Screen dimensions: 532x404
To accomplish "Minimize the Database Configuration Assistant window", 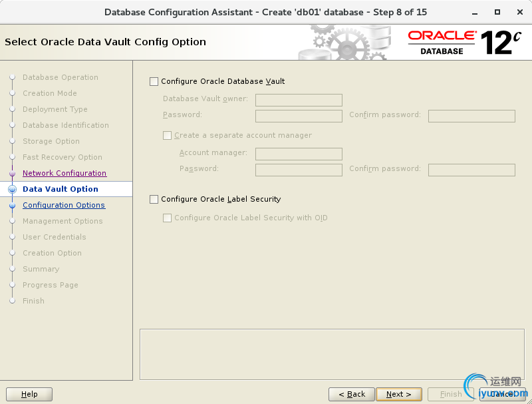I will point(475,12).
